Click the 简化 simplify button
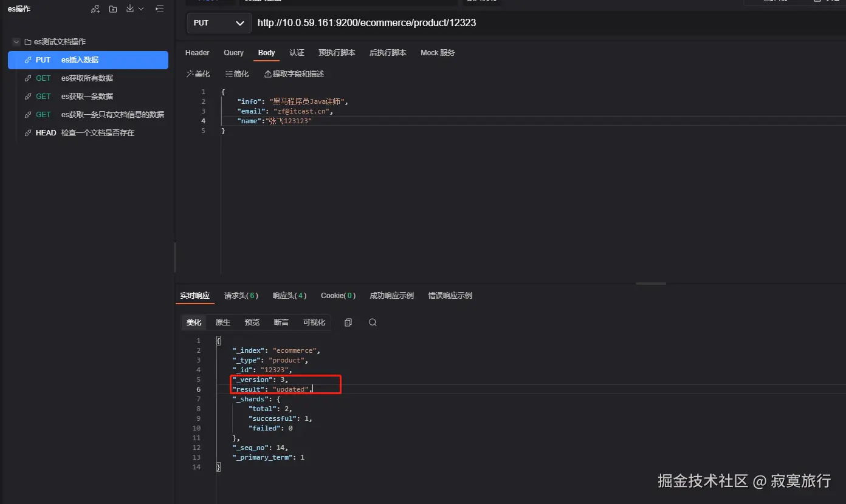Viewport: 846px width, 504px height. click(237, 74)
